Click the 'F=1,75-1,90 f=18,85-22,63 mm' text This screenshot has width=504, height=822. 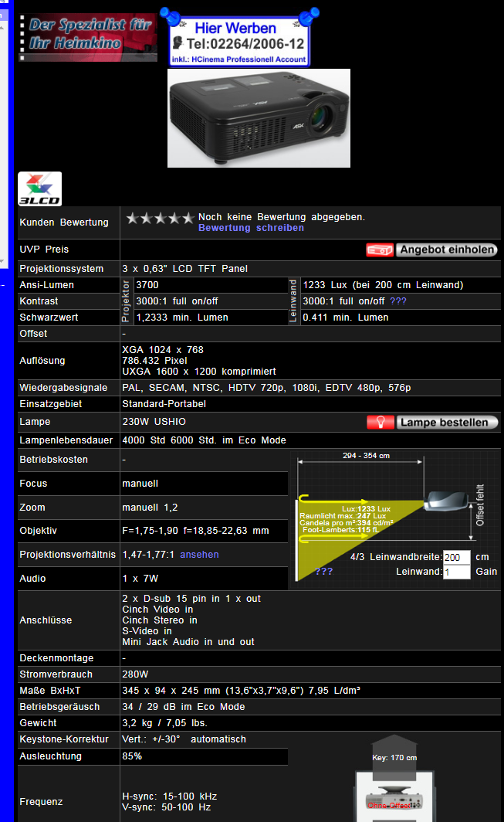[x=195, y=531]
